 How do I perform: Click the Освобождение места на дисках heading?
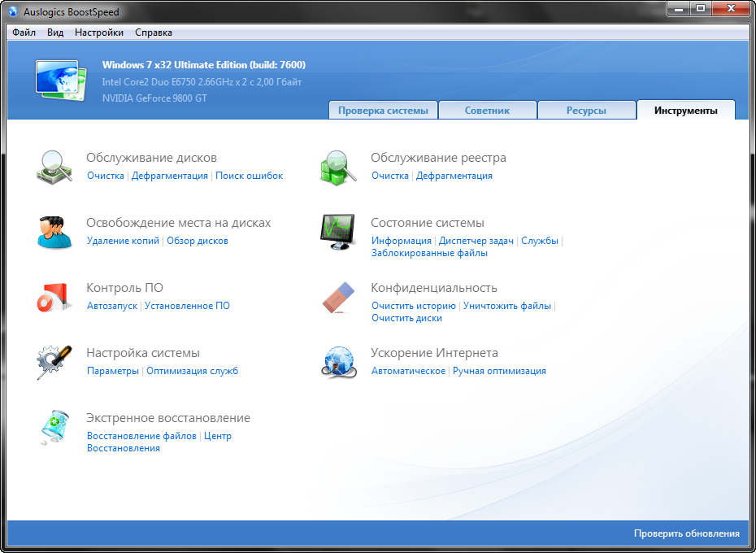point(178,223)
